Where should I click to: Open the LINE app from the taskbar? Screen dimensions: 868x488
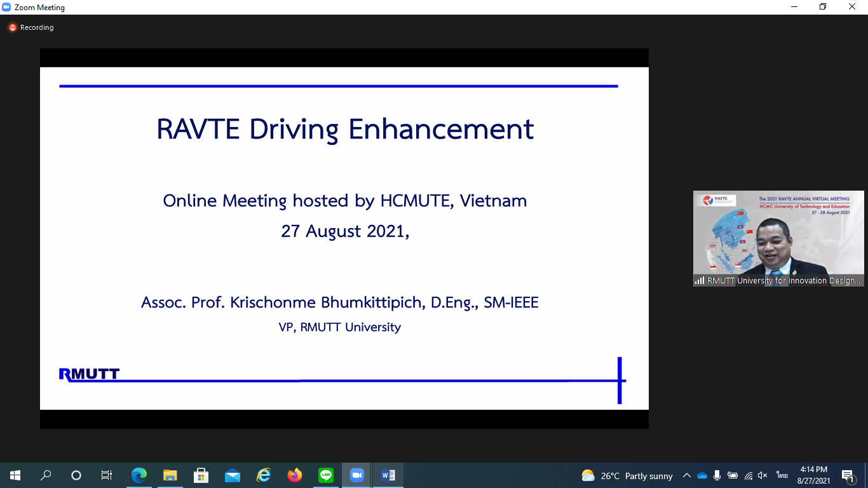[x=325, y=475]
